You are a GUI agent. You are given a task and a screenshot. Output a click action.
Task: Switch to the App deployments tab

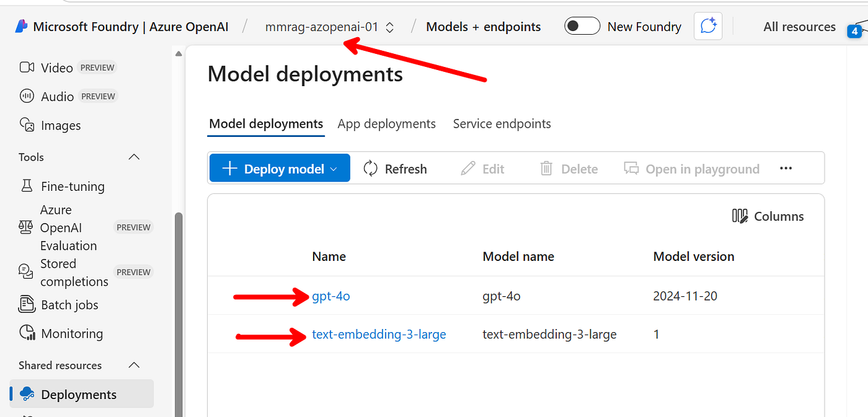point(387,124)
